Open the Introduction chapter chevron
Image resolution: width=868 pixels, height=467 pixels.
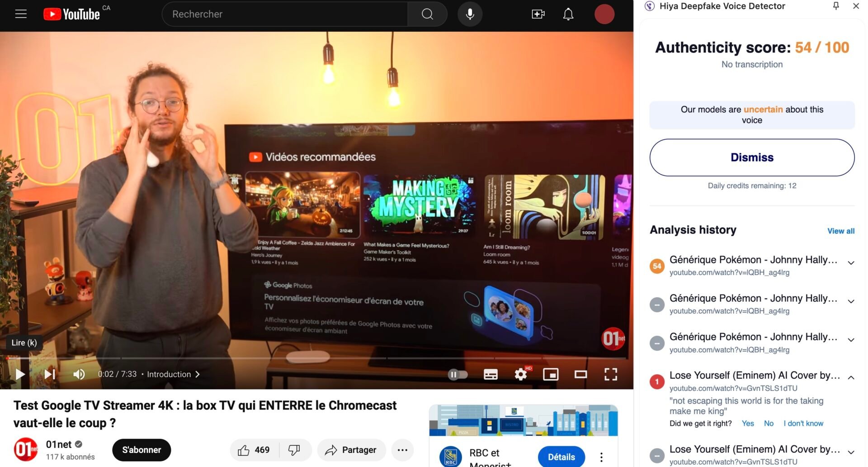pyautogui.click(x=198, y=374)
